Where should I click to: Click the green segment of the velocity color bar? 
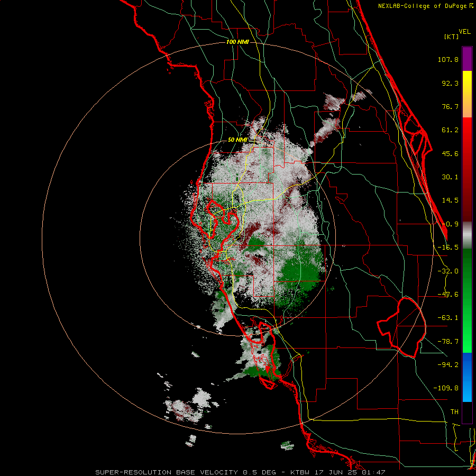pyautogui.click(x=467, y=300)
